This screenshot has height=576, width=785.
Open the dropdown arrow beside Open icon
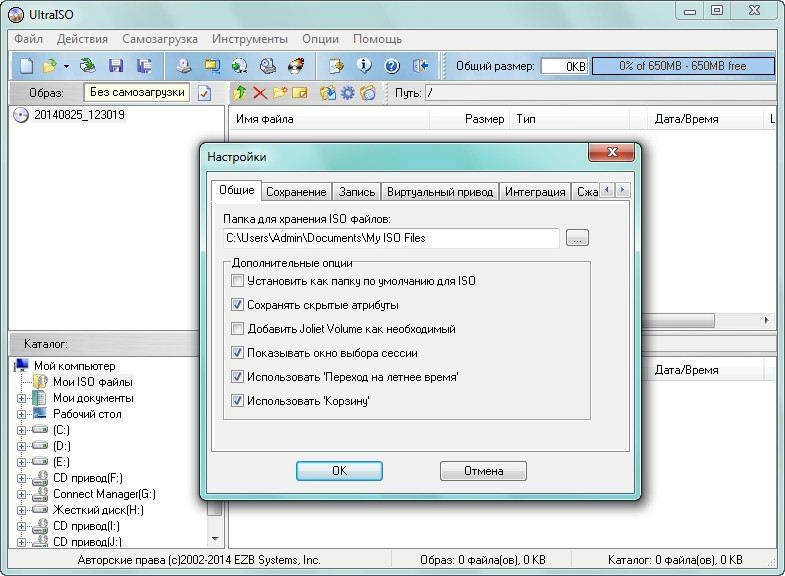(x=66, y=66)
